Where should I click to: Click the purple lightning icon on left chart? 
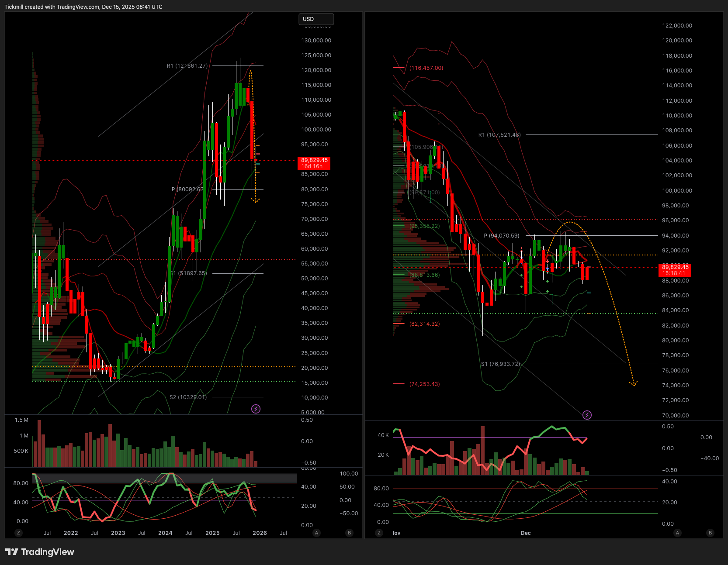tap(256, 409)
